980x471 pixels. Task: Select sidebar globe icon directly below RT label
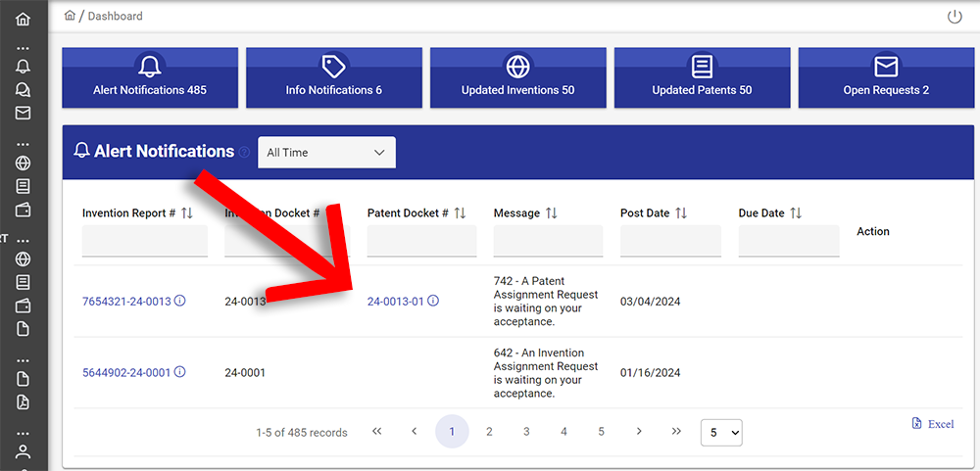pyautogui.click(x=24, y=259)
